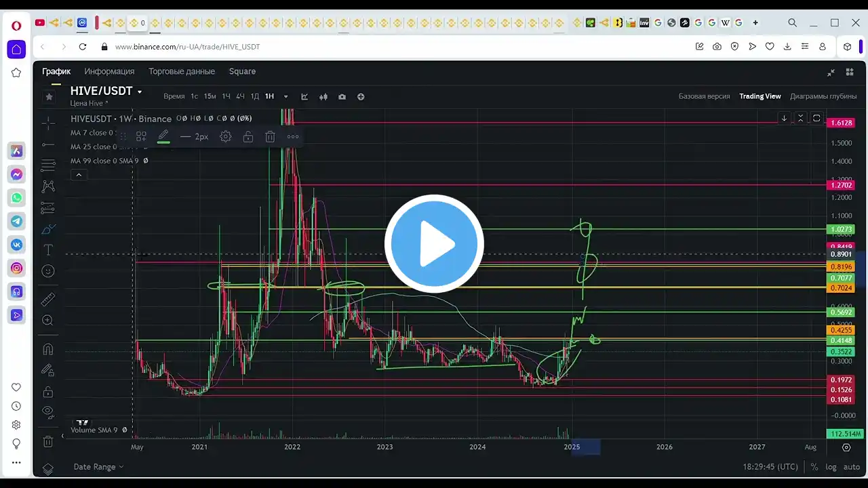Add HIVE/USDT to favorites with the star
Screen dimensions: 868x488
[x=49, y=97]
